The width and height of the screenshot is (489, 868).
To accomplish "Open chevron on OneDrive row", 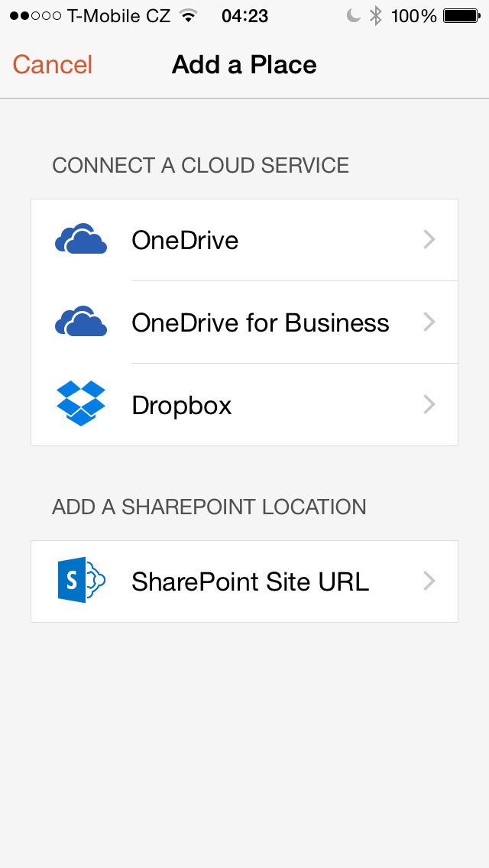I will tap(429, 240).
